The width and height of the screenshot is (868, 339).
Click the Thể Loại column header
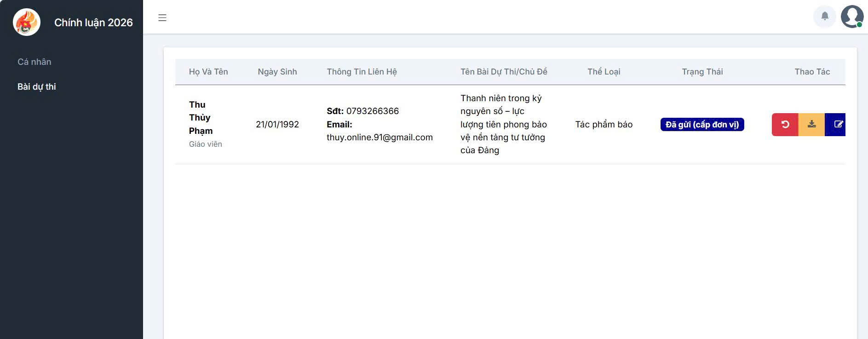click(604, 72)
